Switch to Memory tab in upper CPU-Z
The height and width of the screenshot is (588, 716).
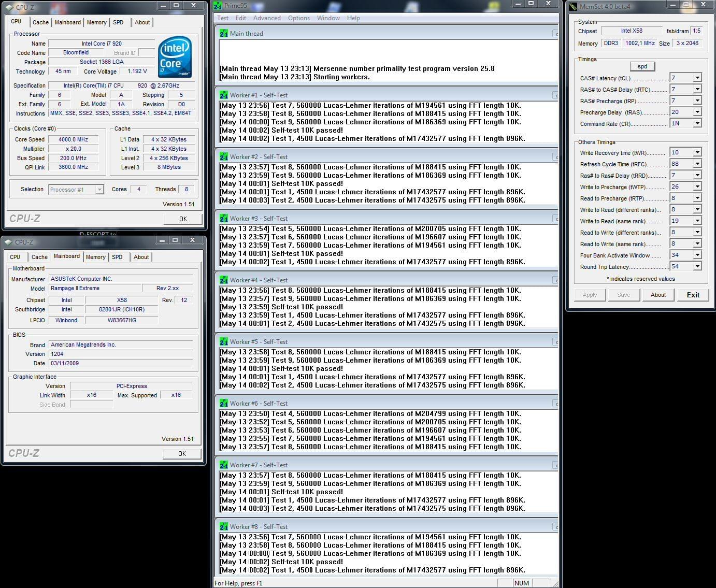tap(96, 22)
